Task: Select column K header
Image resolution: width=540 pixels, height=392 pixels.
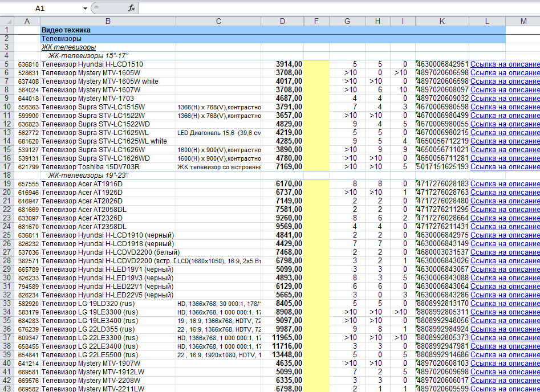Action: [442, 21]
